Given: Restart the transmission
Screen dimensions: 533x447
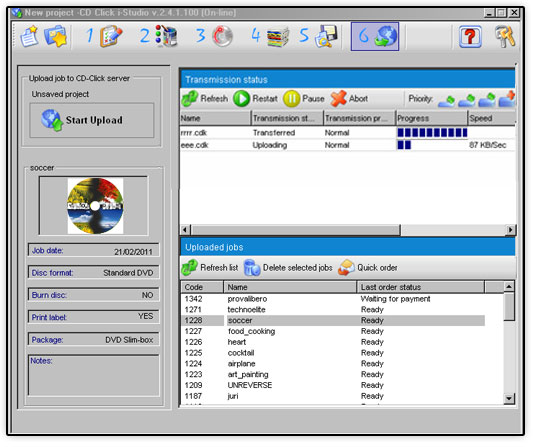Looking at the screenshot, I should pos(256,99).
